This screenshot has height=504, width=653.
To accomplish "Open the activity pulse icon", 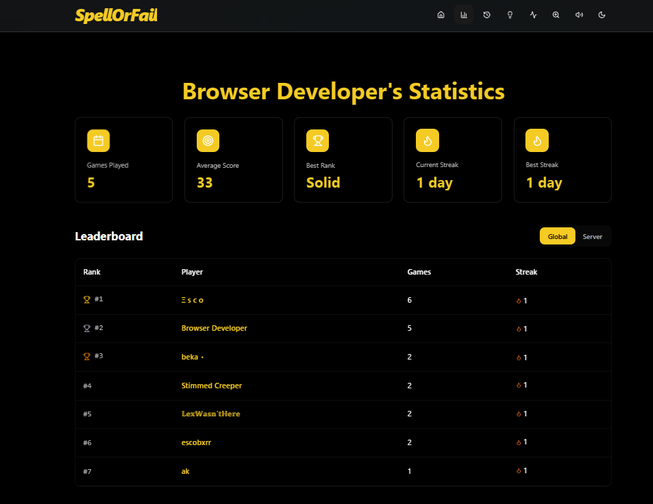I will click(533, 15).
